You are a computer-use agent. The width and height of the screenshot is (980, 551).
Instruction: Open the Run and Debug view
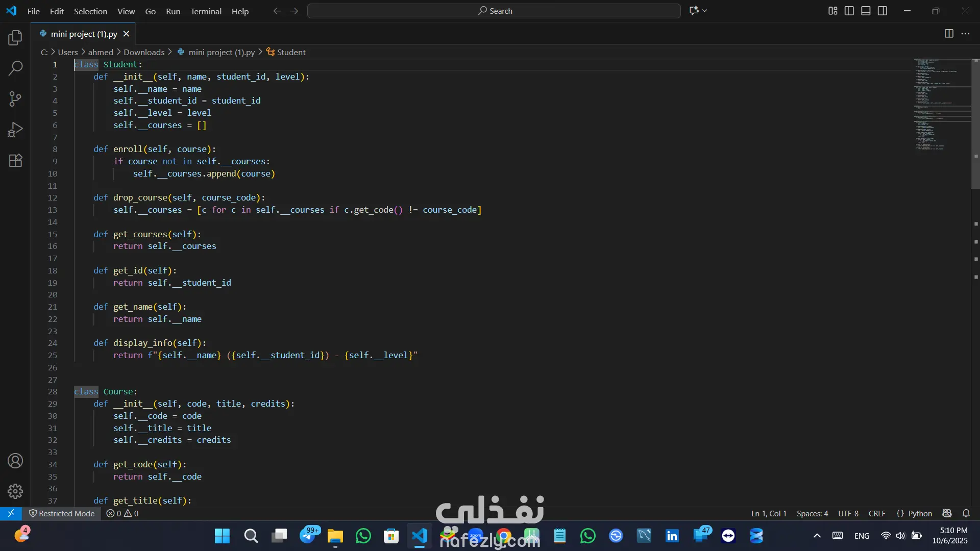[x=15, y=130]
